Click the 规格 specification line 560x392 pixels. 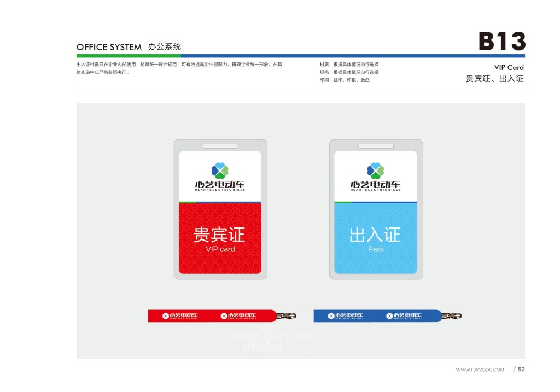349,72
